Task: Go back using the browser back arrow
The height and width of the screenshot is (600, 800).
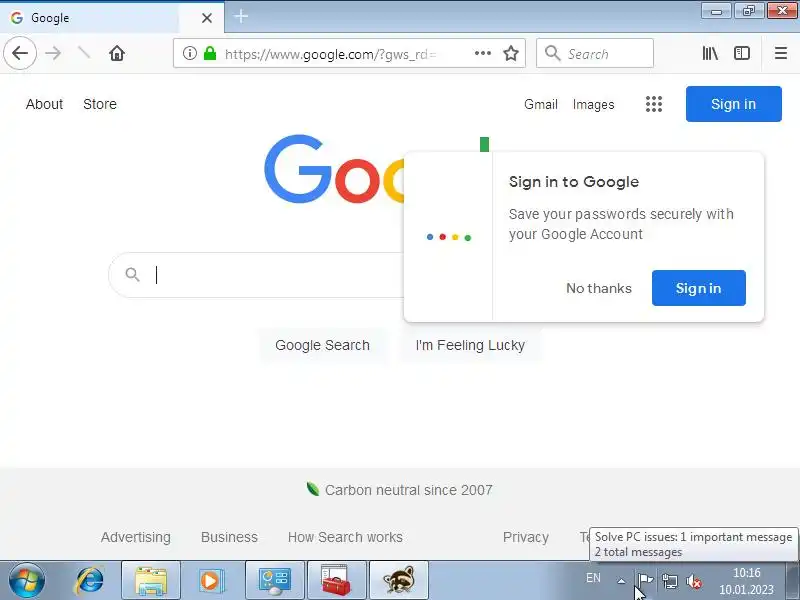Action: pos(20,53)
